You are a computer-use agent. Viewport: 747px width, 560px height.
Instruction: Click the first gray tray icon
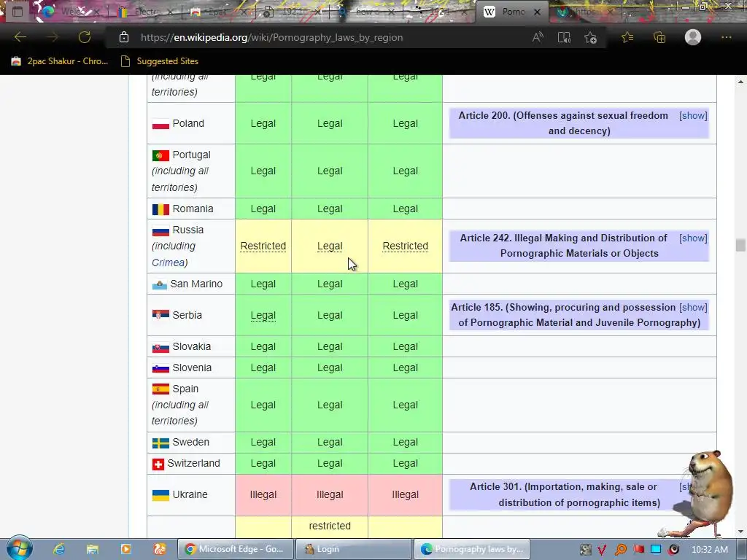pos(586,550)
